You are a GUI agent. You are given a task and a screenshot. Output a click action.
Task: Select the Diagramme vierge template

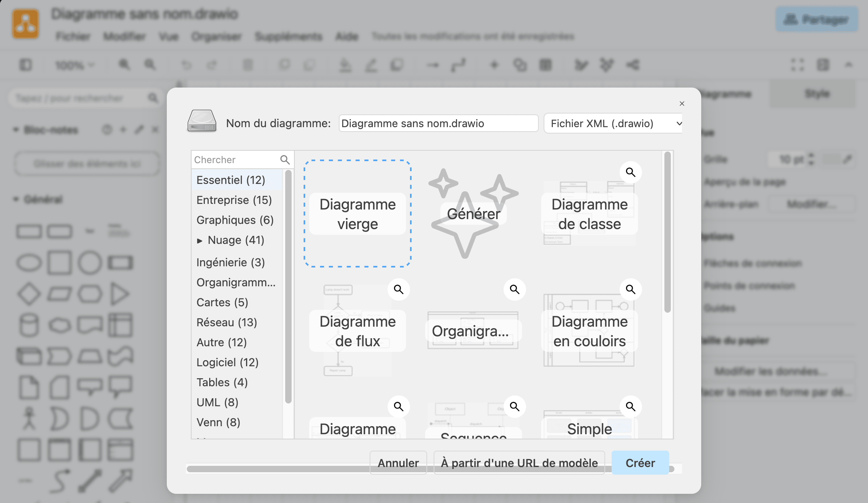pyautogui.click(x=358, y=214)
